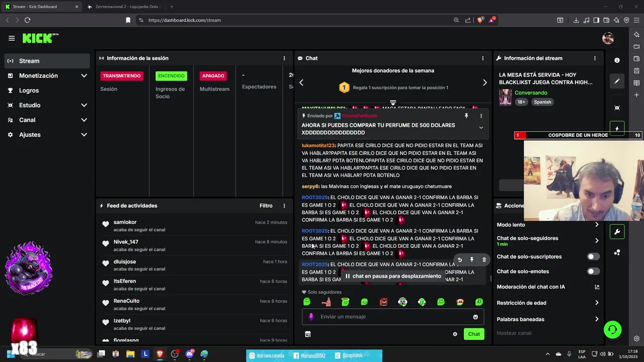
Task: Open a new browser tab
Action: click(172, 7)
